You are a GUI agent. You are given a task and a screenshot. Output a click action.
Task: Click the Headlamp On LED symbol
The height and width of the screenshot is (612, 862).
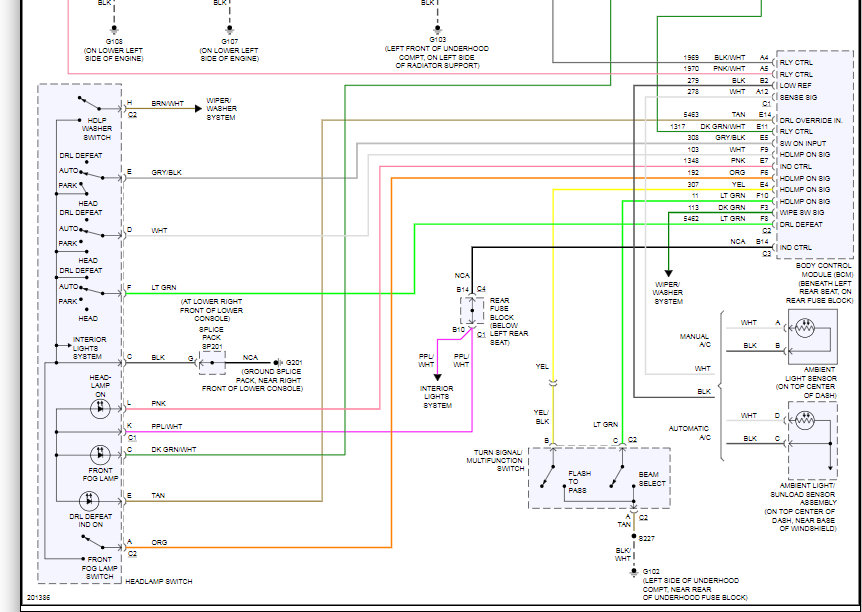tap(100, 409)
